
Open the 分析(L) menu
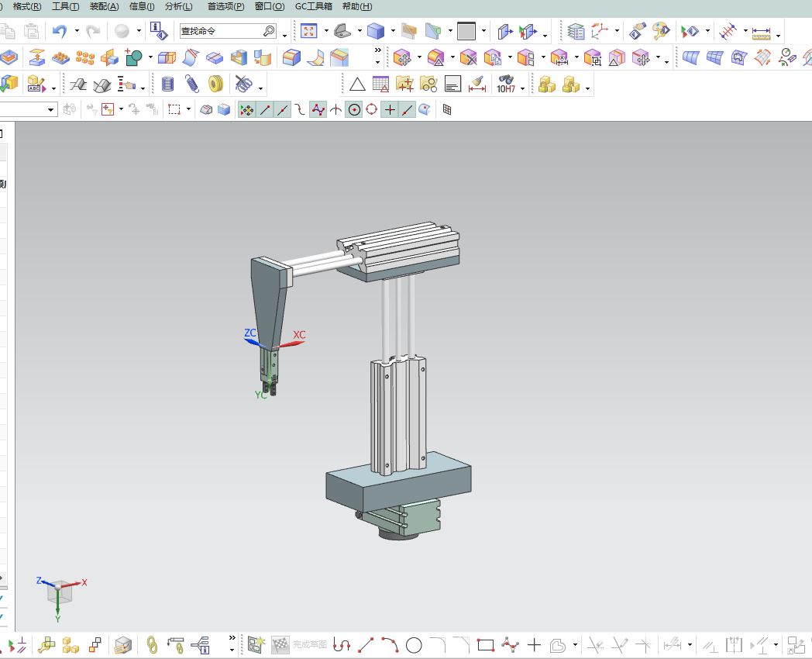179,7
